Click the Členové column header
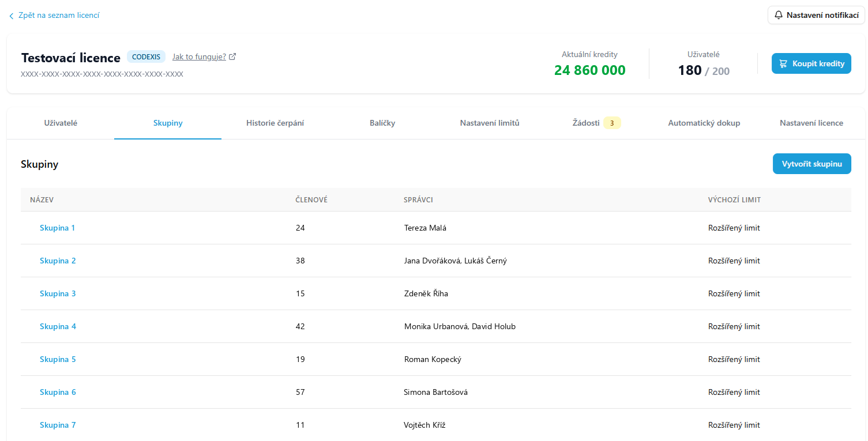This screenshot has width=868, height=441. 311,199
